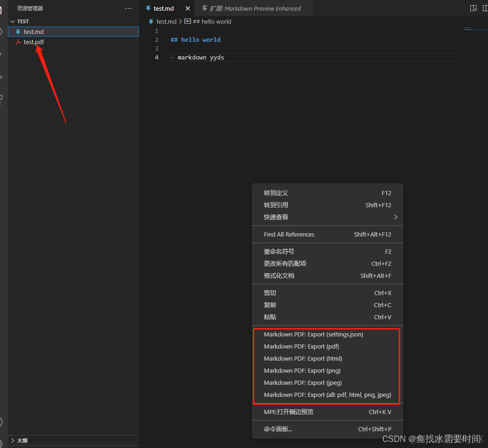Screen dimensions: 488x448
Task: Click the markdown icon on test.md tab
Action: pos(148,8)
